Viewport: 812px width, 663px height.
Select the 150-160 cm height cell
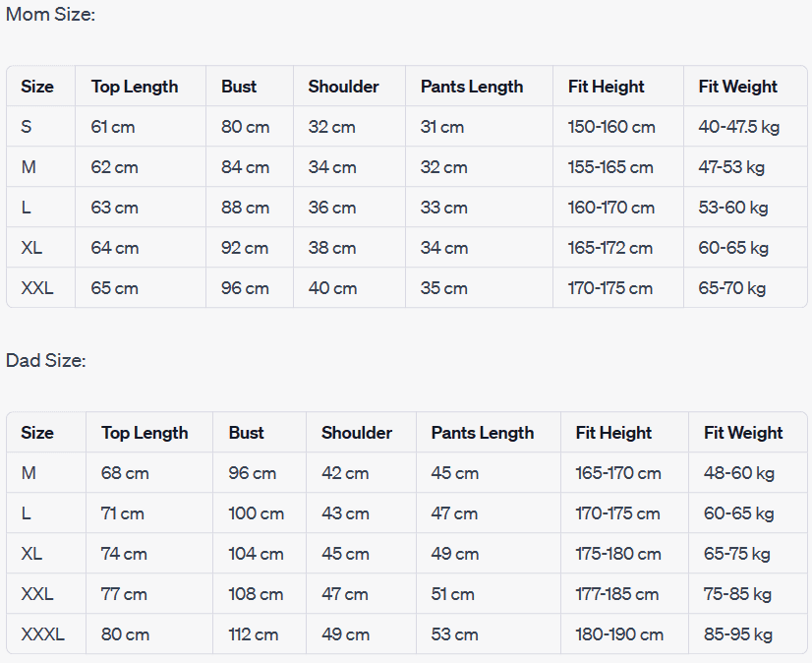point(610,127)
